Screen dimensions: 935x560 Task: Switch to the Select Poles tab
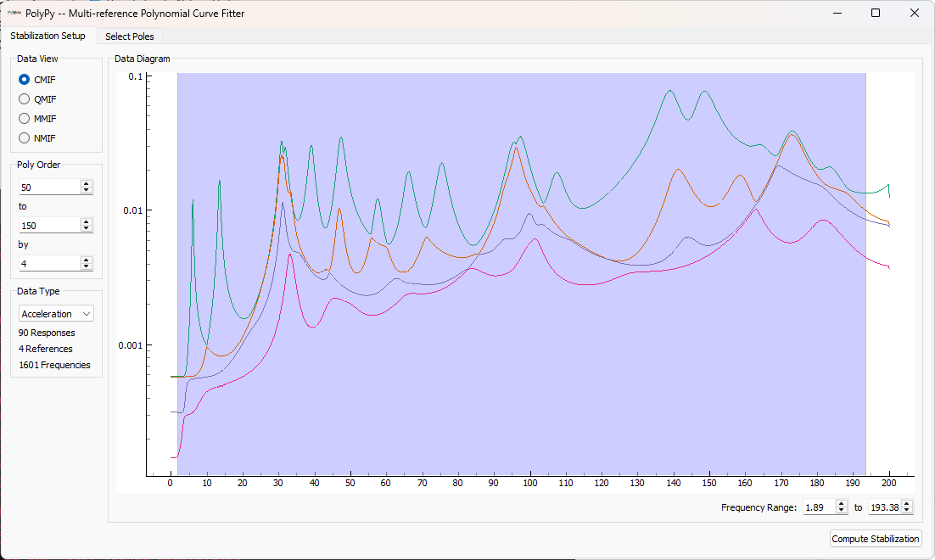130,36
